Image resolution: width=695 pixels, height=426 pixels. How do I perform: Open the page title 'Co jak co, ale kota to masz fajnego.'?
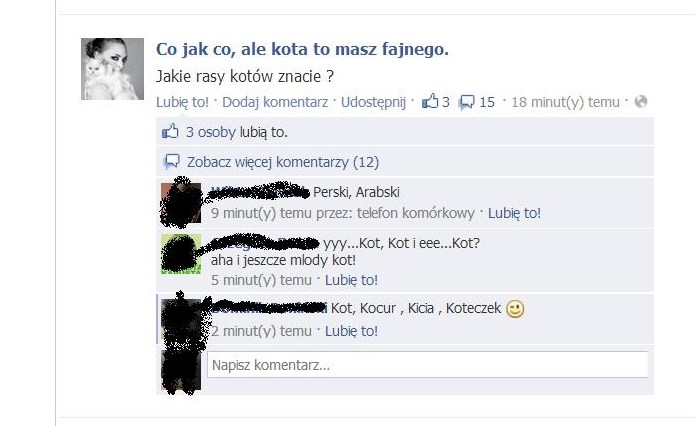[x=302, y=49]
